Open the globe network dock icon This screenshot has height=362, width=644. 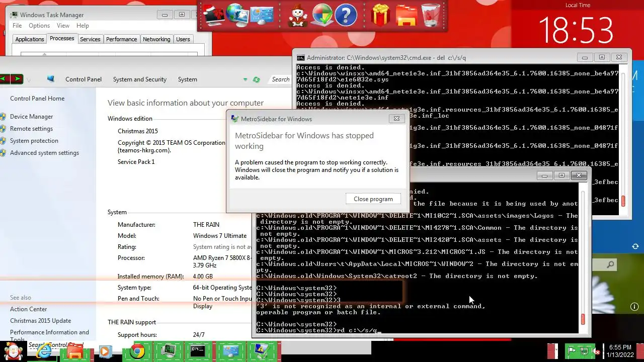[x=237, y=15]
